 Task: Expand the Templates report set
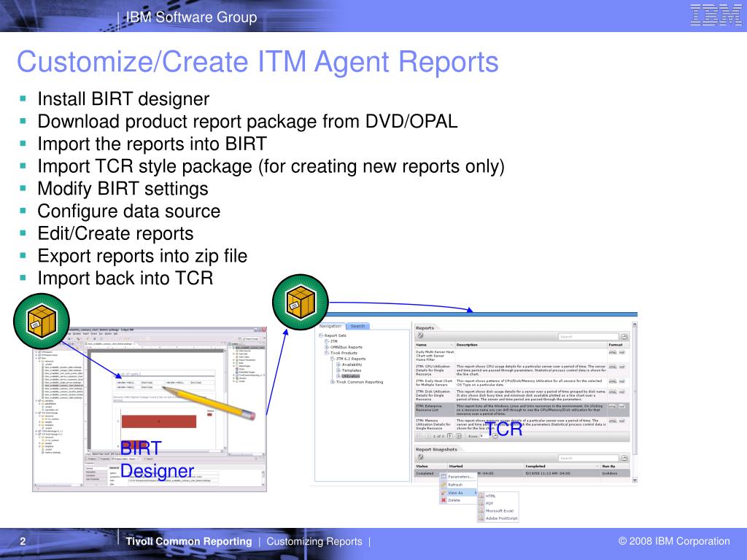pos(338,370)
